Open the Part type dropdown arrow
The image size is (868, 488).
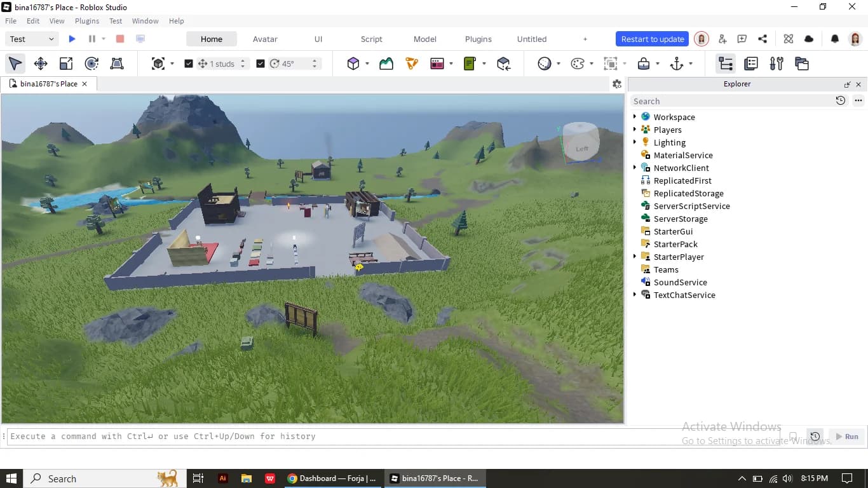coord(367,64)
